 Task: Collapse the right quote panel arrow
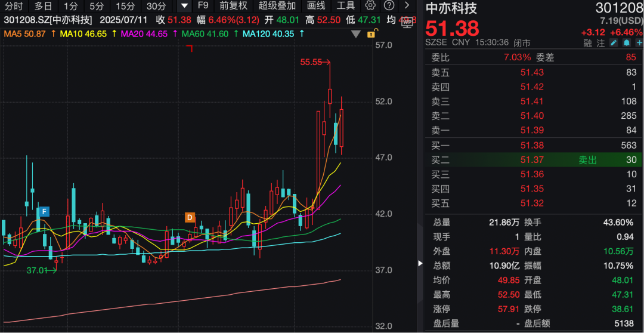click(x=419, y=264)
